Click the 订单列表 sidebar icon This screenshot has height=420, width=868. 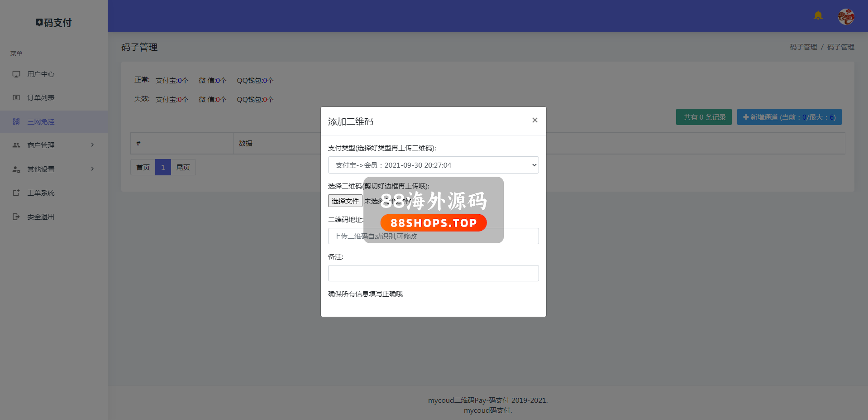(x=16, y=98)
